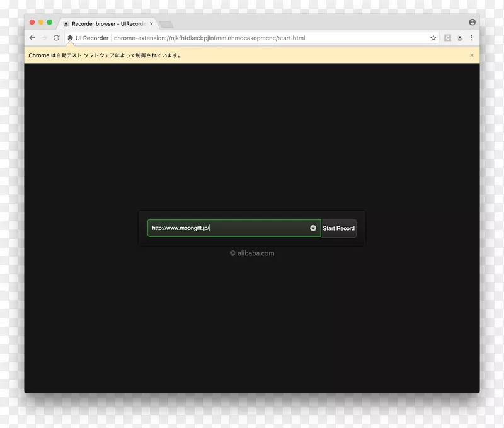Dismiss the automated test software infobar

coord(472,55)
